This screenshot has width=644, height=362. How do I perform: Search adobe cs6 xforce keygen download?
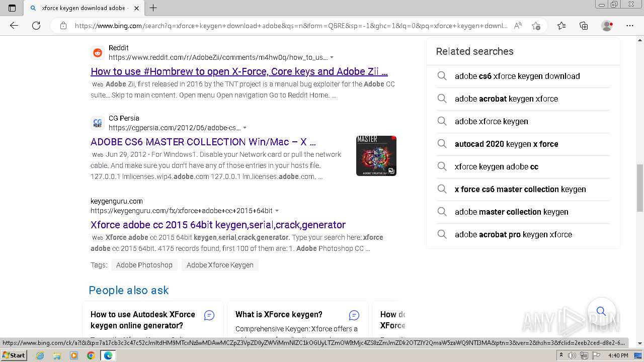(x=523, y=76)
